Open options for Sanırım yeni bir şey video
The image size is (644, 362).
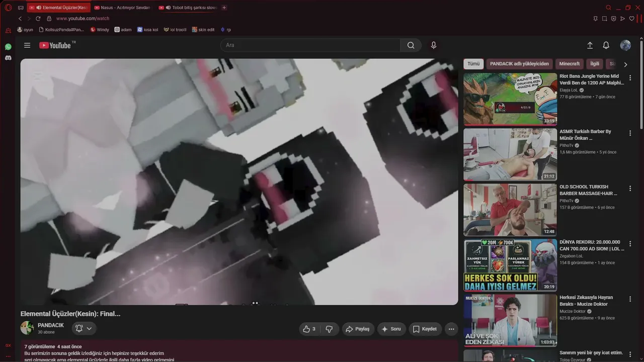click(x=630, y=354)
